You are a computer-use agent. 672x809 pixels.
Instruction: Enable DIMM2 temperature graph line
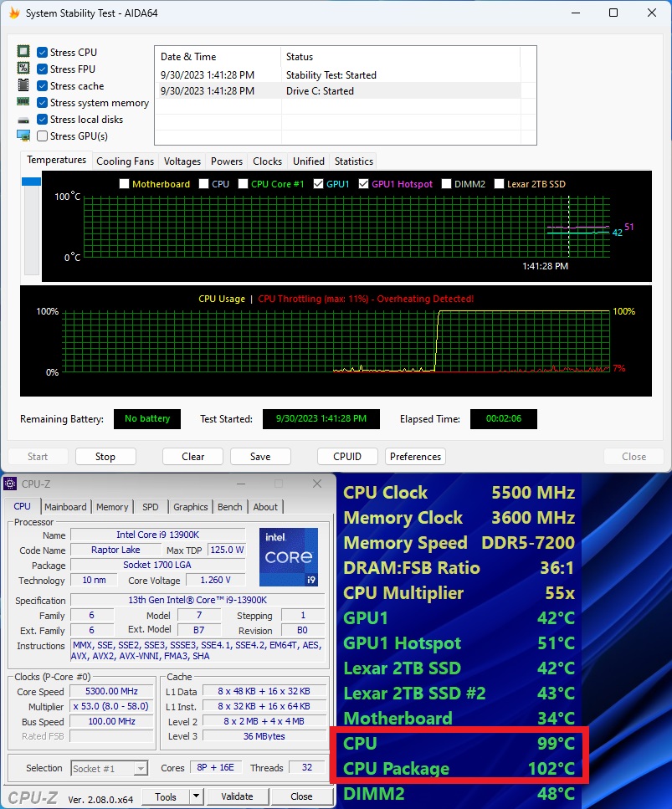pyautogui.click(x=446, y=184)
